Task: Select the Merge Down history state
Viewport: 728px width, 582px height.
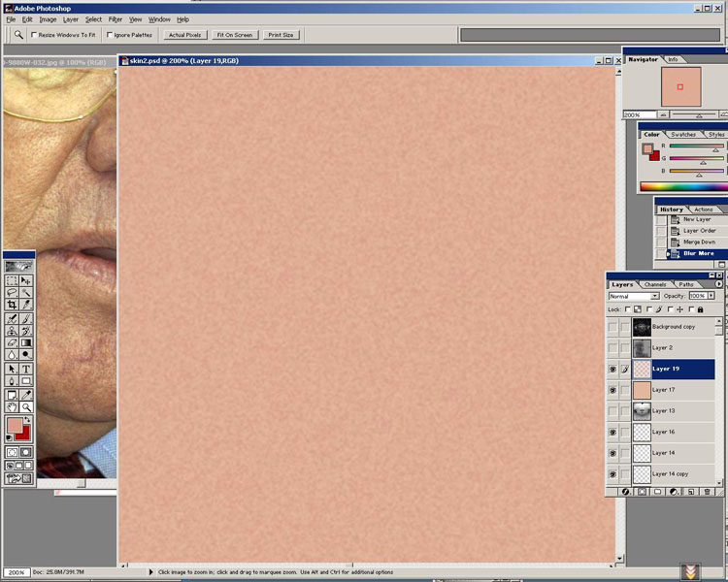Action: click(699, 242)
